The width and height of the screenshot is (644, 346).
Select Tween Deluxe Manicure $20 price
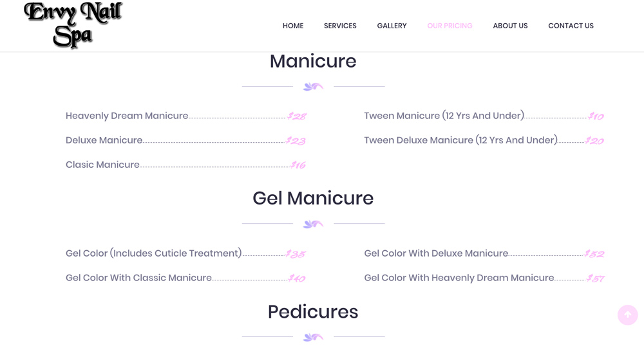(594, 141)
